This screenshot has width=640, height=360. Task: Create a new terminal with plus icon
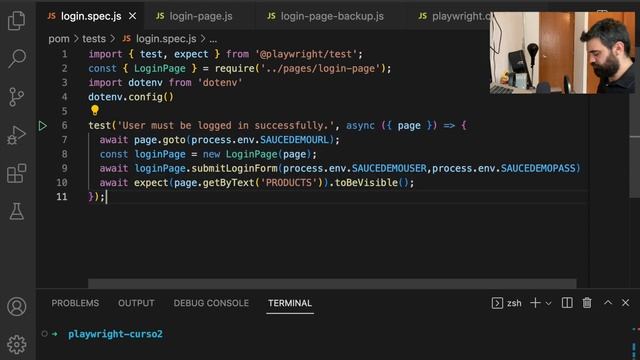(535, 303)
